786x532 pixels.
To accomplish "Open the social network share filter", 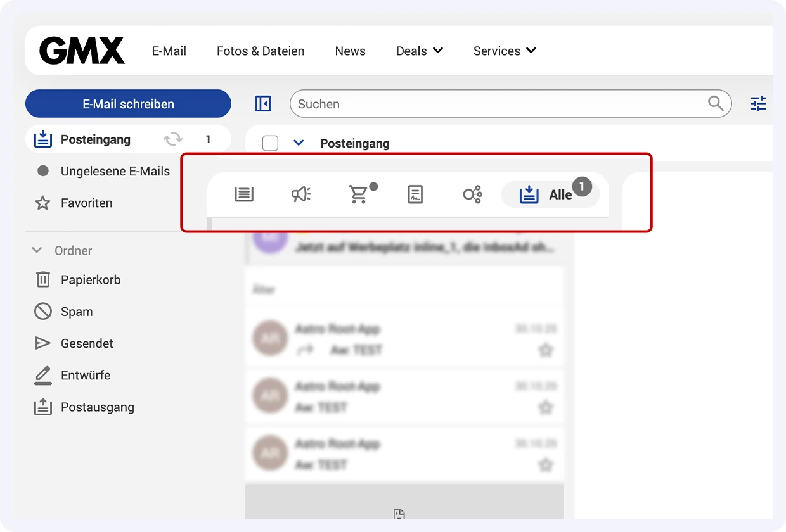I will [x=472, y=194].
